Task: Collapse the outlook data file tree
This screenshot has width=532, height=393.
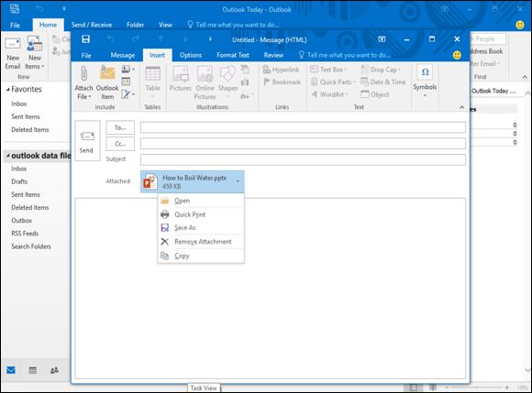Action: coord(8,156)
